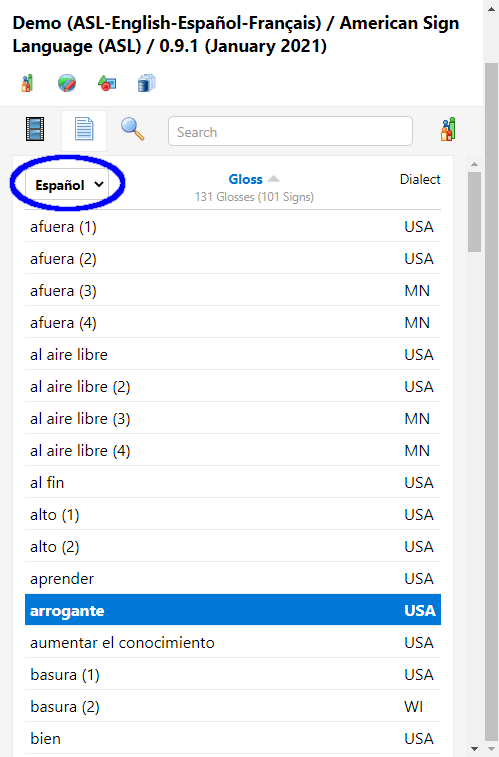Click the magnifying glass search icon
Screen dimensions: 499x757
coord(132,129)
